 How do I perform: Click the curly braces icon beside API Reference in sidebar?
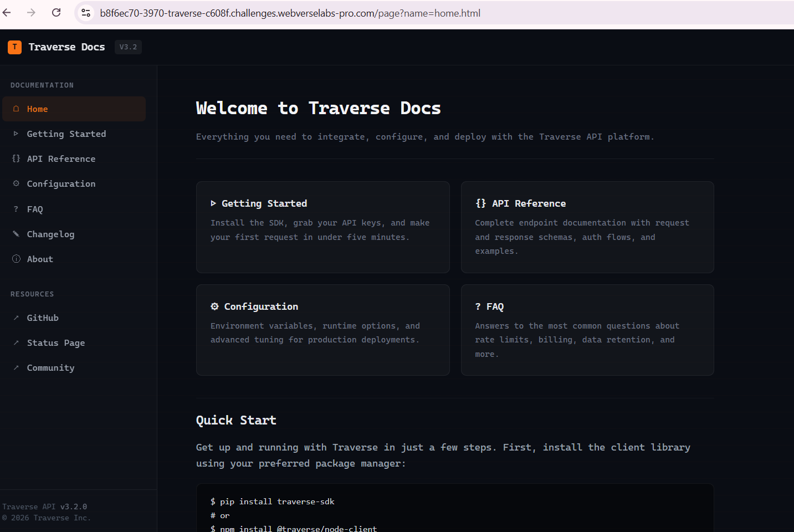(16, 158)
